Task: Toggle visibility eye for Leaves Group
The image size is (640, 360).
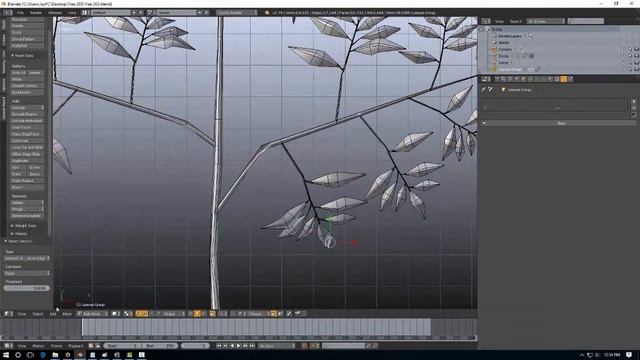Action: click(x=623, y=69)
